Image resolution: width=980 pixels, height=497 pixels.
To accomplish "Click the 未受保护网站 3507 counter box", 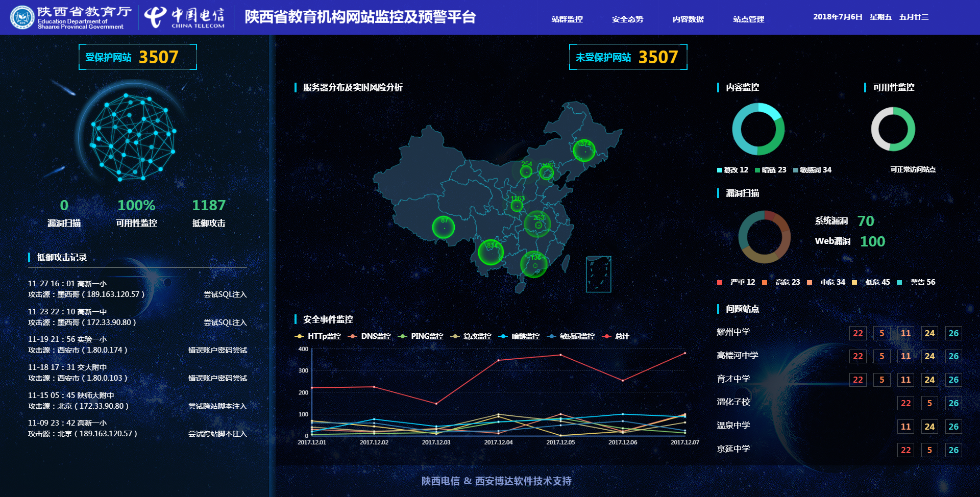I will [x=628, y=57].
